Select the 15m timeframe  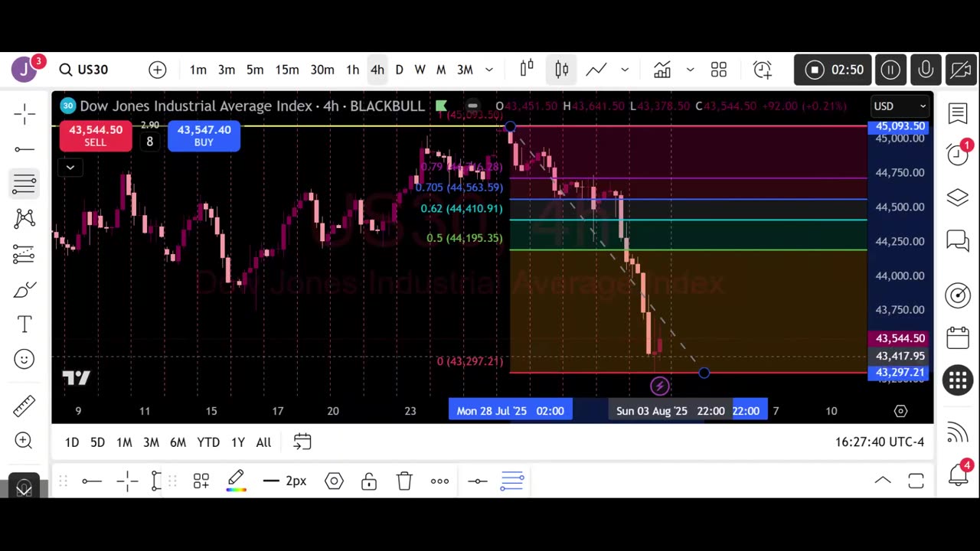[x=287, y=70]
